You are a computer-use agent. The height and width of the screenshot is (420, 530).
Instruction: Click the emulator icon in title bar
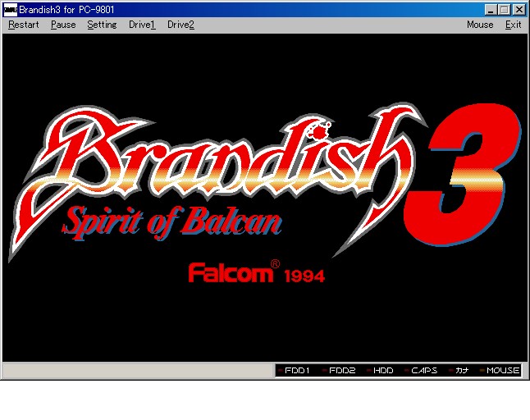[x=10, y=10]
